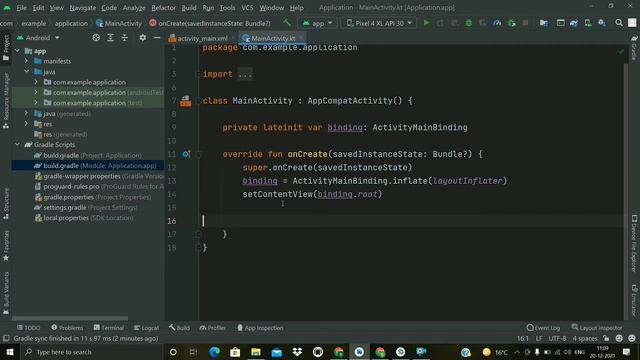The height and width of the screenshot is (360, 640).
Task: Hide the Project panel with minus icon
Action: (157, 38)
